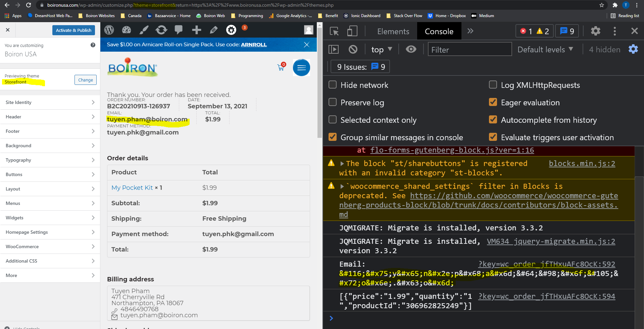
Task: Enable Log XMLHttpRequests checkbox
Action: point(493,85)
